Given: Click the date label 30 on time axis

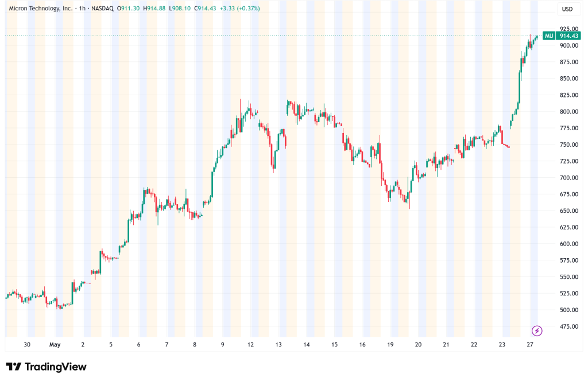Looking at the screenshot, I should (27, 345).
